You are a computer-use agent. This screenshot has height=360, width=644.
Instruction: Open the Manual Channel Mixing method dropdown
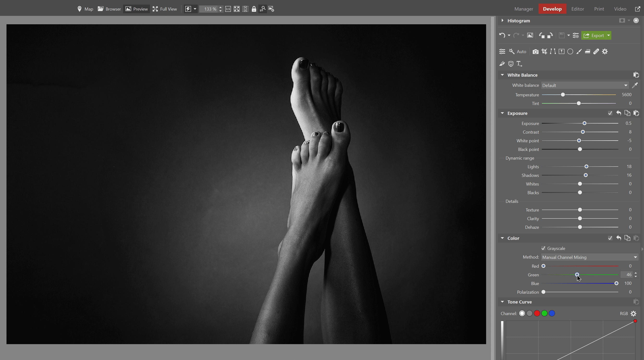click(589, 257)
